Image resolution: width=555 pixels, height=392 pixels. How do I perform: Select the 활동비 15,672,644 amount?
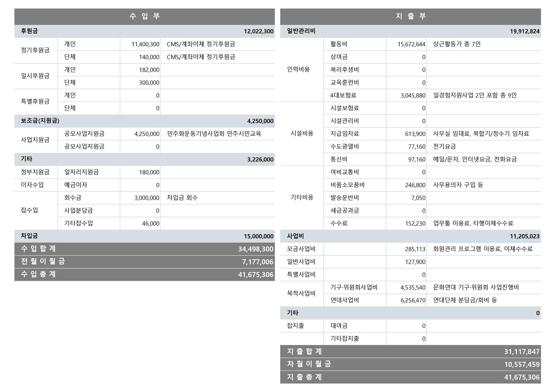(411, 44)
